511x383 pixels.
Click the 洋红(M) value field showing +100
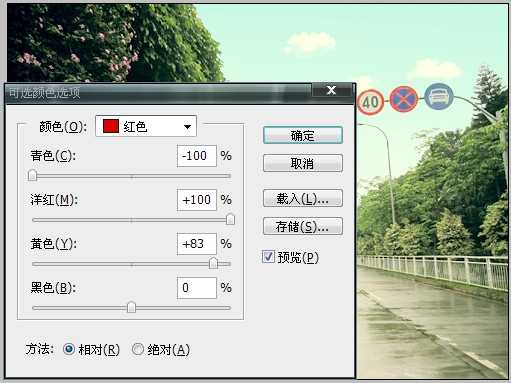pos(197,200)
